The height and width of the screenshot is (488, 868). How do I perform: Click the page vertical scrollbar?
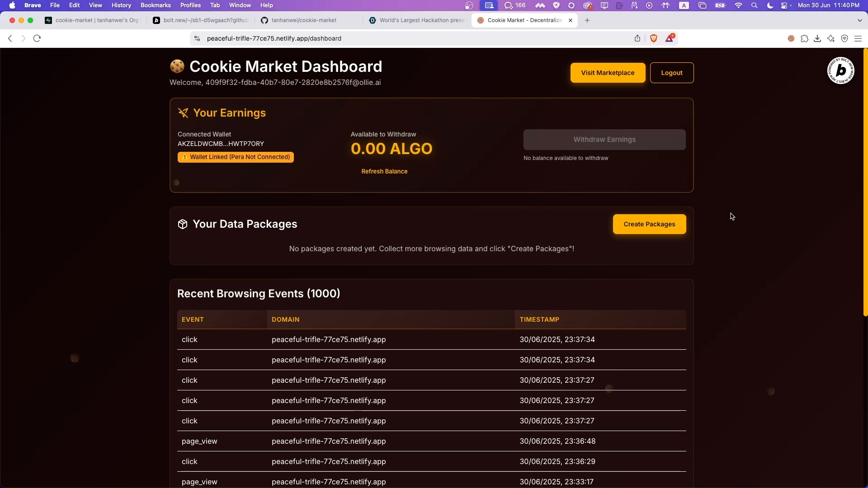pyautogui.click(x=865, y=181)
